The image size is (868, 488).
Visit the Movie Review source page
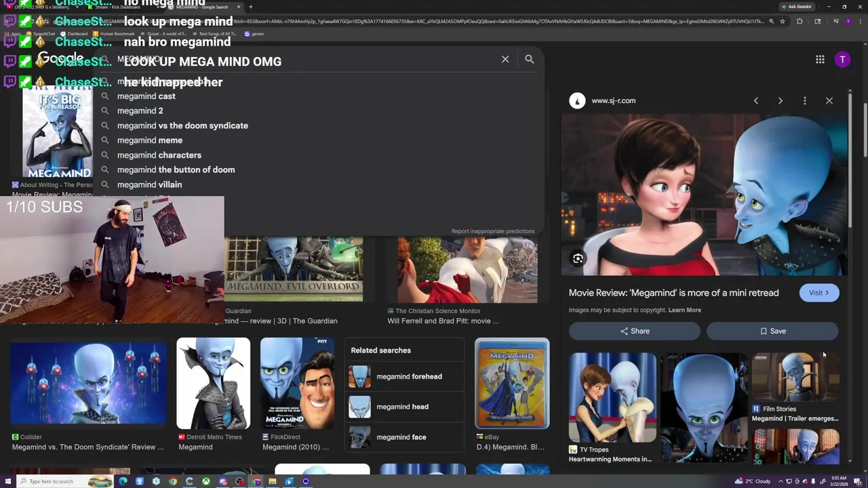819,293
